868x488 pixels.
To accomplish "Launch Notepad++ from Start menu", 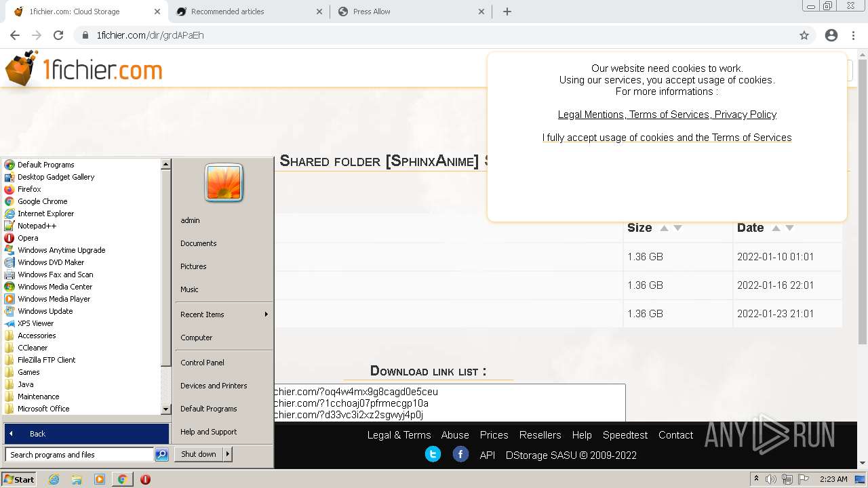I will 37,226.
